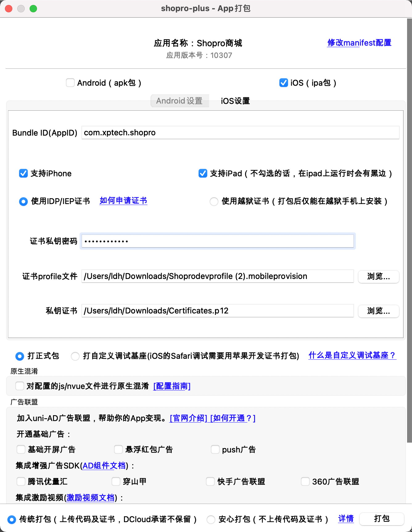
Task: Select the iOS设置 tab
Action: point(235,101)
